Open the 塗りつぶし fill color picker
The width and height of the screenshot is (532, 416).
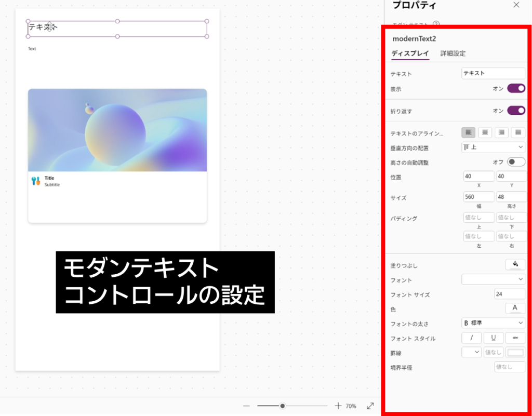coord(515,264)
